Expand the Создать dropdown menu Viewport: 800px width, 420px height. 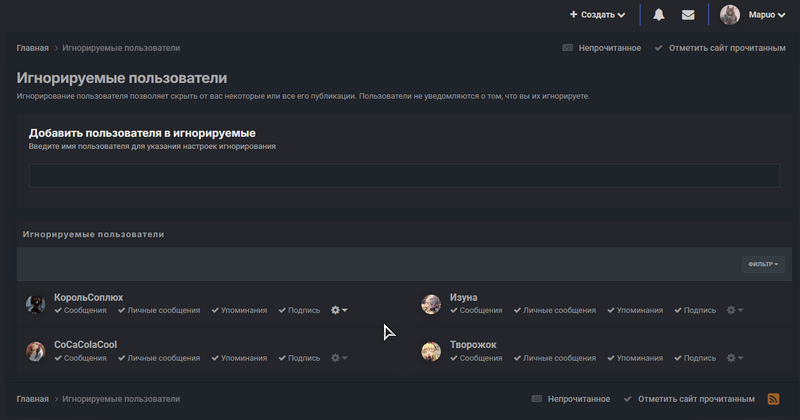pos(598,15)
